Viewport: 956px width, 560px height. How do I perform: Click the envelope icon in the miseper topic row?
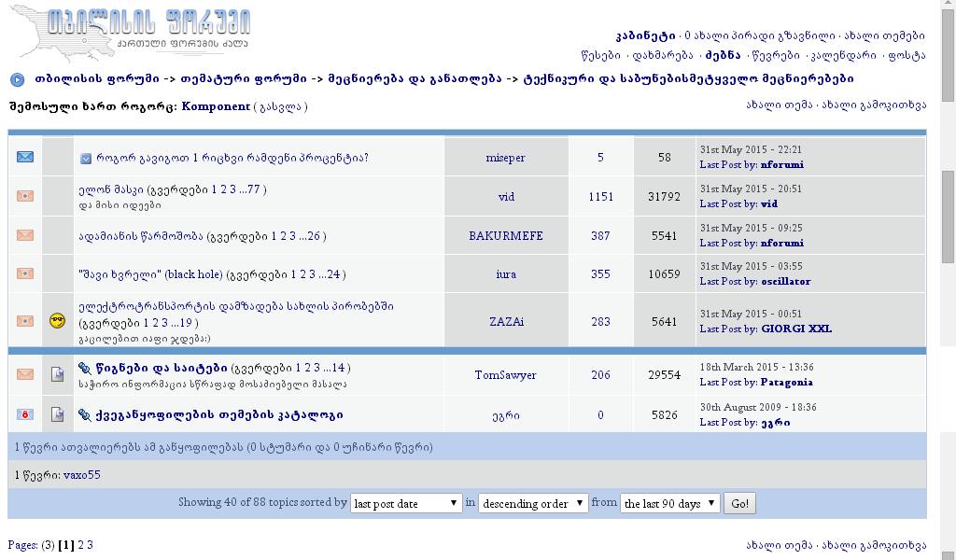tap(25, 157)
